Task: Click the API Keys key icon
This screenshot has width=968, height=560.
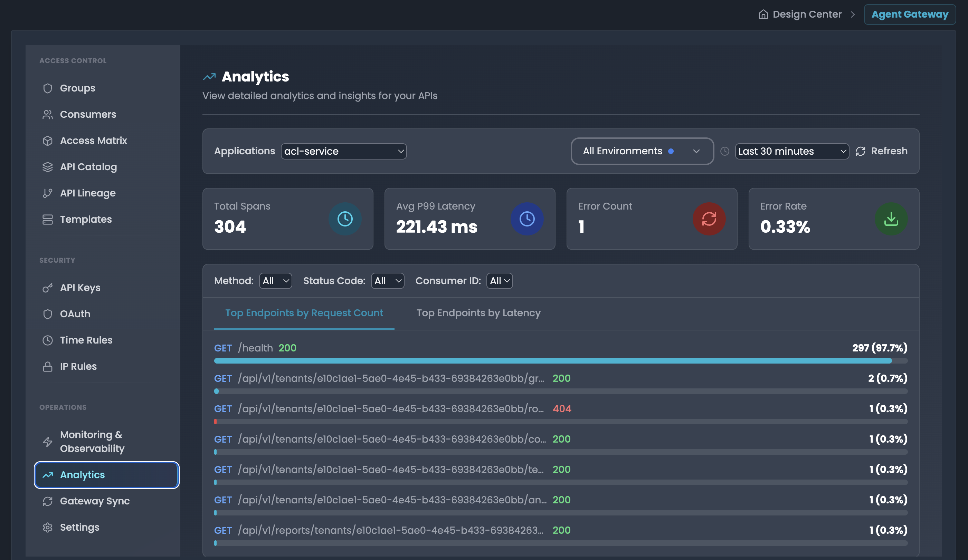Action: pyautogui.click(x=48, y=288)
